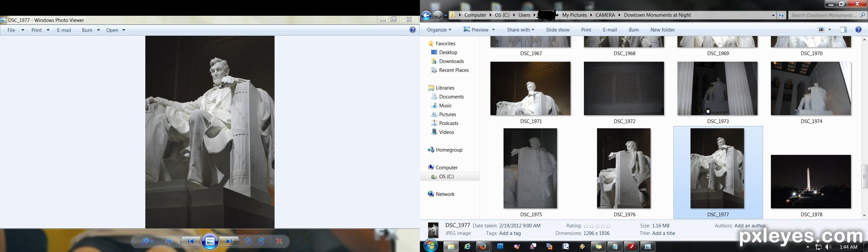Image resolution: width=868 pixels, height=252 pixels.
Task: Click Print in Explorer toolbar
Action: click(586, 30)
